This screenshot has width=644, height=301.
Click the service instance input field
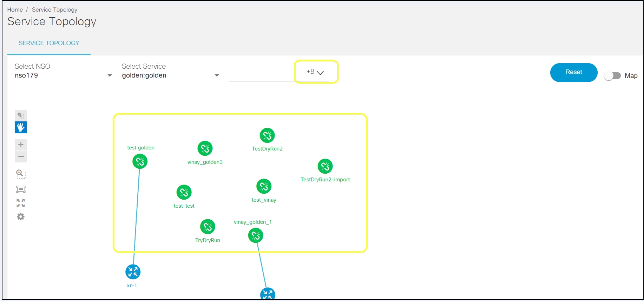click(262, 75)
